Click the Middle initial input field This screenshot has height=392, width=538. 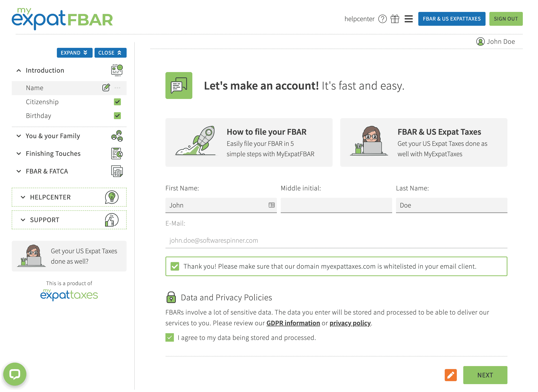336,205
